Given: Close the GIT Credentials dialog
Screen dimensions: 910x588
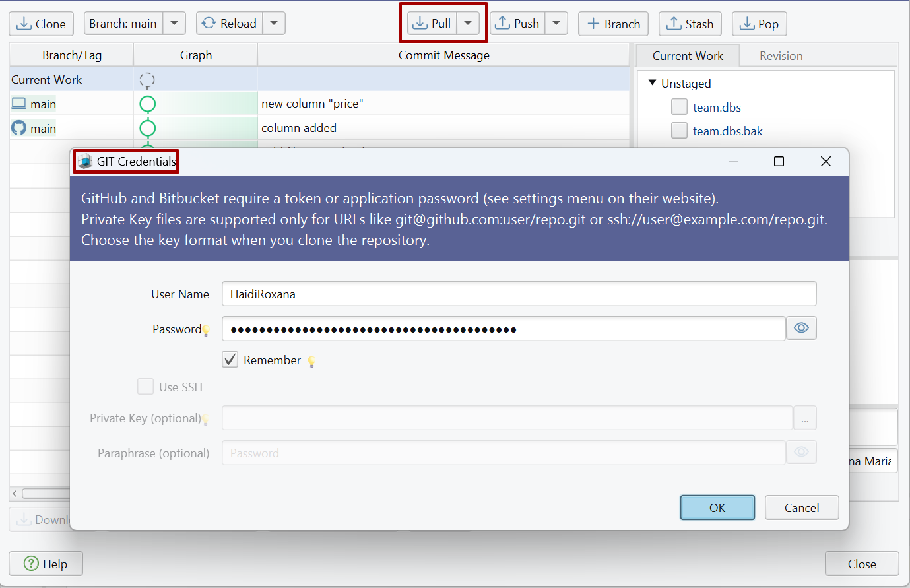Looking at the screenshot, I should (x=826, y=162).
